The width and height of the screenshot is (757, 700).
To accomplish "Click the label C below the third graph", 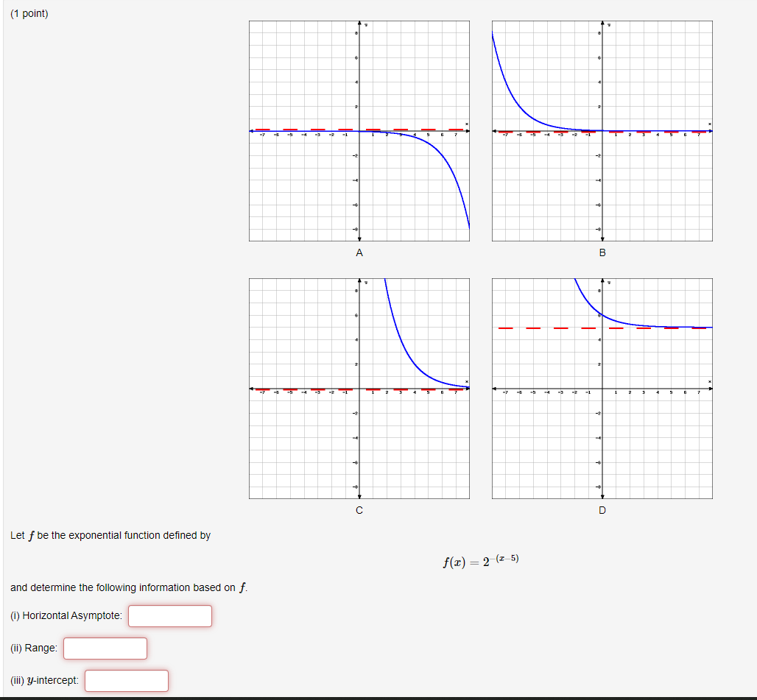I will point(359,510).
